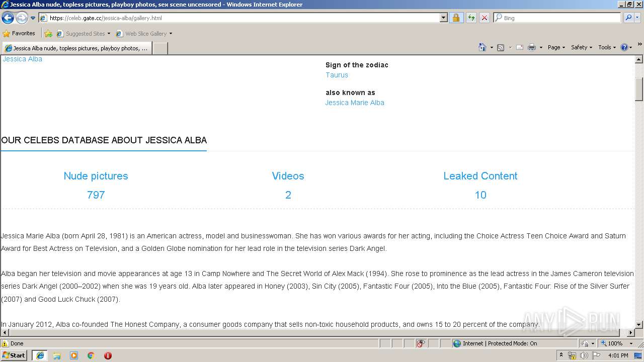Open the Tools menu
This screenshot has height=362, width=644.
pyautogui.click(x=607, y=47)
